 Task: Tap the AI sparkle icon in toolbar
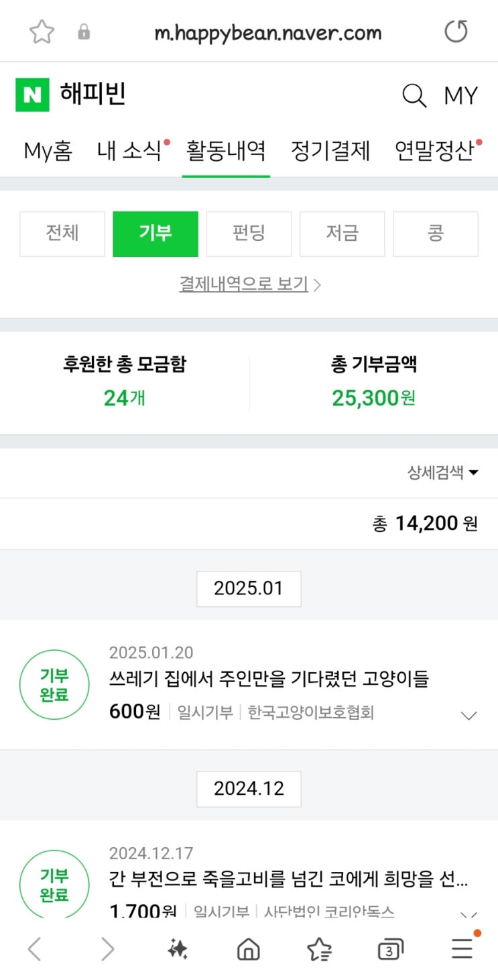coord(178,948)
